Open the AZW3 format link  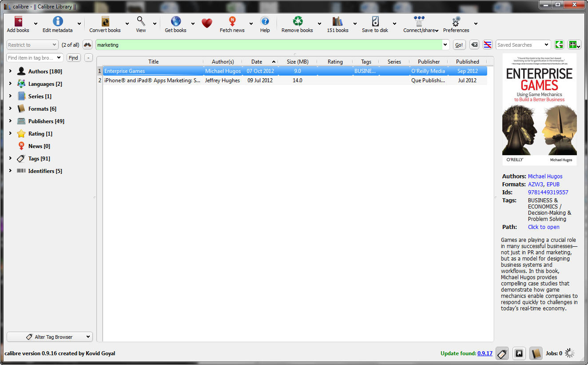click(x=535, y=185)
